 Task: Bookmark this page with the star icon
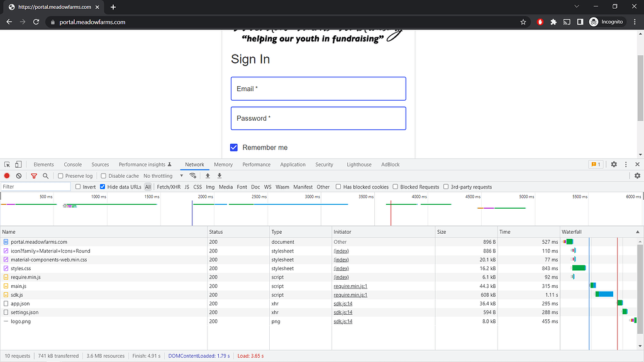tap(523, 22)
